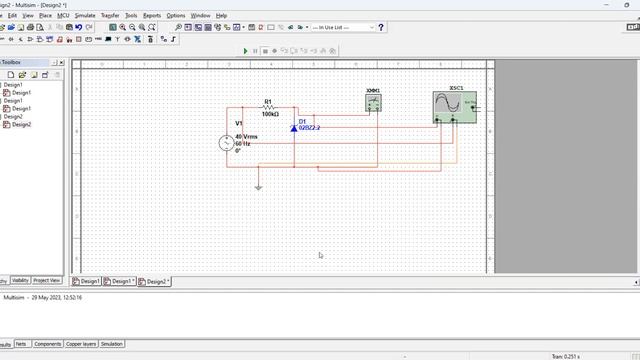Click the Paste toolbar icon
640x360 pixels.
[69, 27]
